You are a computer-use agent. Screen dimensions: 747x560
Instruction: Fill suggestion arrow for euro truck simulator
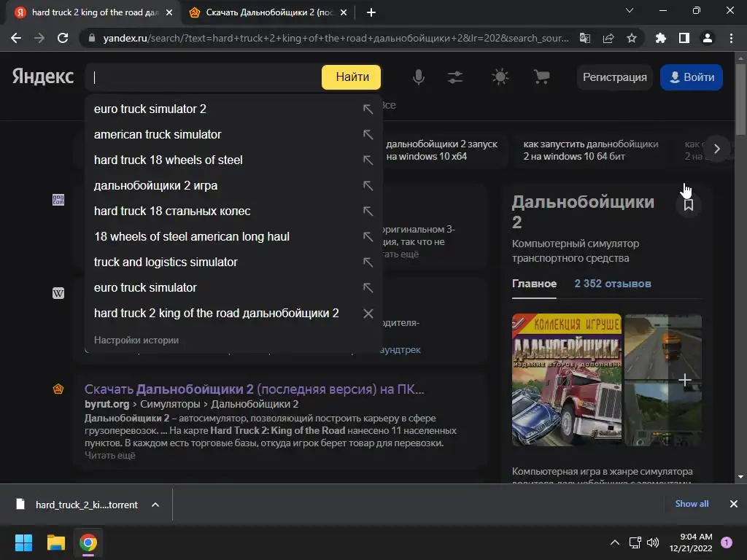(x=368, y=287)
